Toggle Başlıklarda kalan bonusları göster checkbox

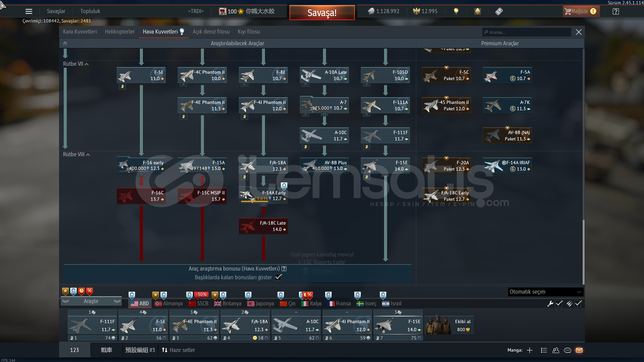point(278,277)
